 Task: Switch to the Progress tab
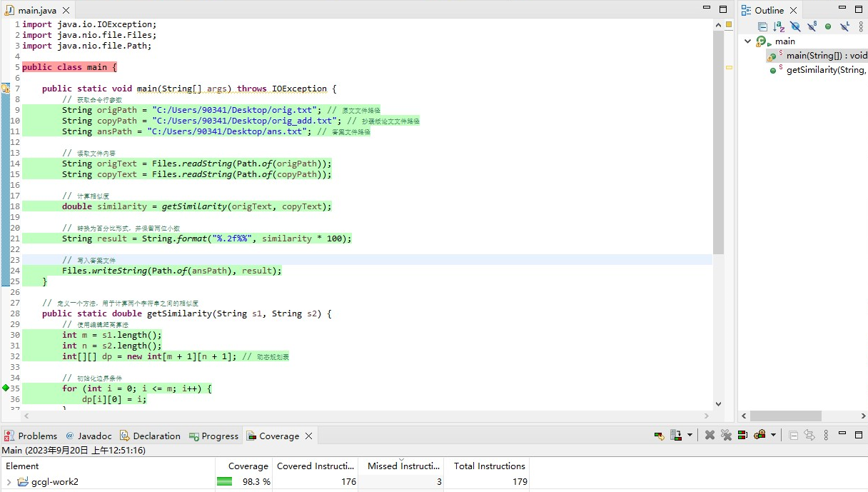point(213,436)
